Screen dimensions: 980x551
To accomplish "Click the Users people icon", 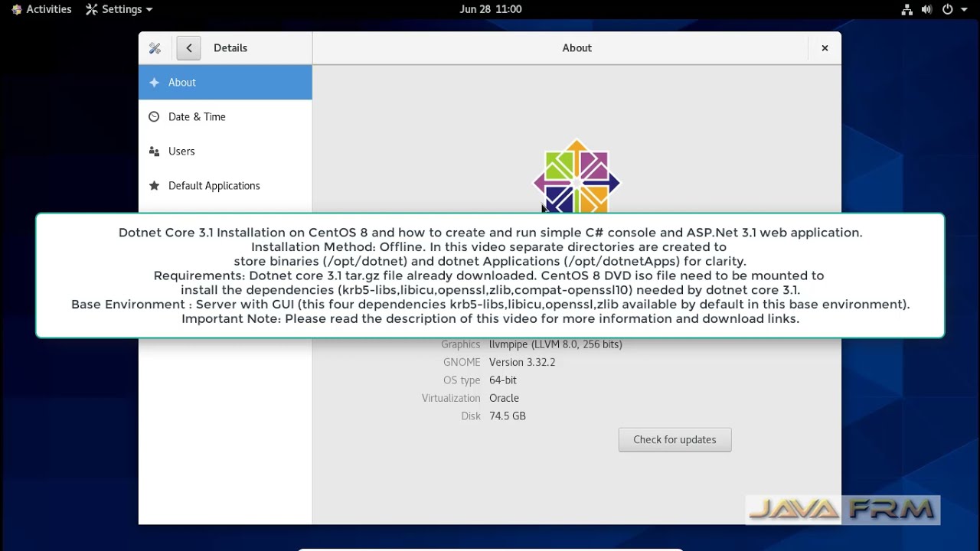I will pyautogui.click(x=154, y=151).
